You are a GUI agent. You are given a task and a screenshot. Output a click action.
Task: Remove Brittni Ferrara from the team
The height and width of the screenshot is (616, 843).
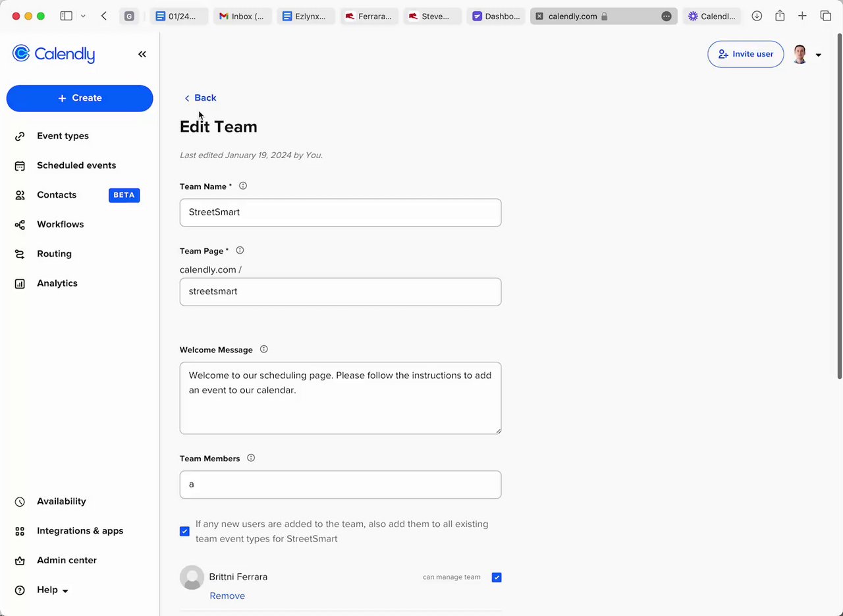pyautogui.click(x=227, y=596)
